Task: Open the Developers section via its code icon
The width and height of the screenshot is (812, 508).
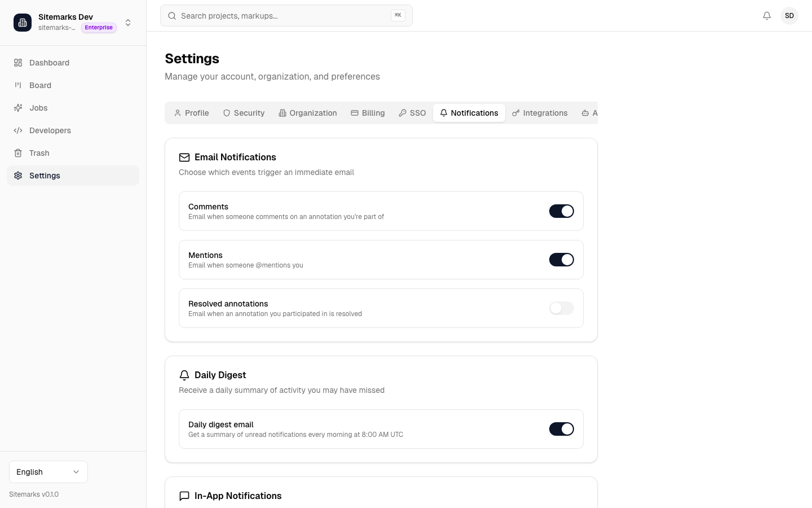Action: click(x=18, y=130)
